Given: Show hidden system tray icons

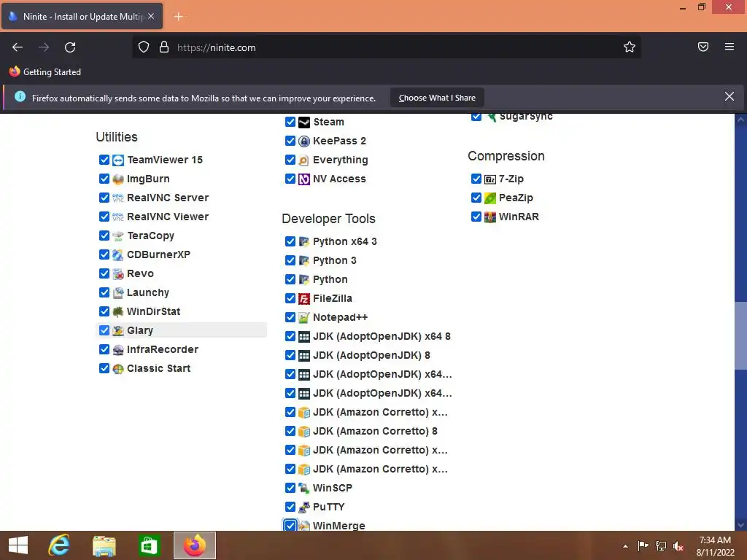Looking at the screenshot, I should point(625,546).
